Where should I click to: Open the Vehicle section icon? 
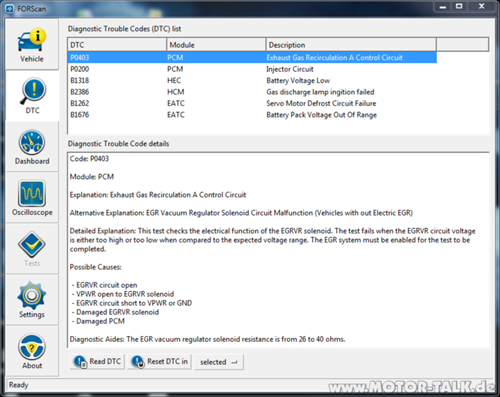coord(32,41)
